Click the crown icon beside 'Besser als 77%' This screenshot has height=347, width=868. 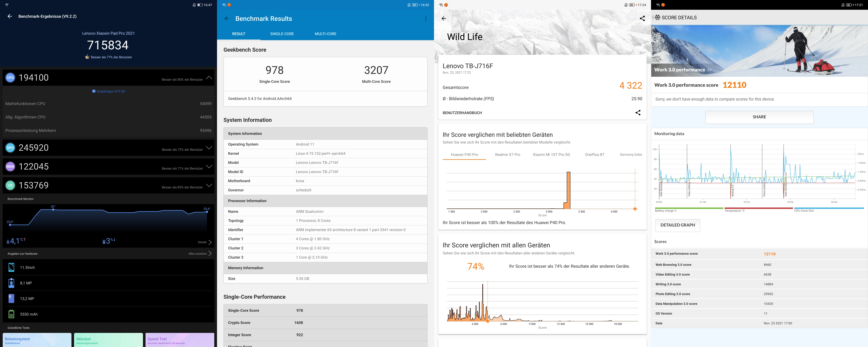pos(87,57)
